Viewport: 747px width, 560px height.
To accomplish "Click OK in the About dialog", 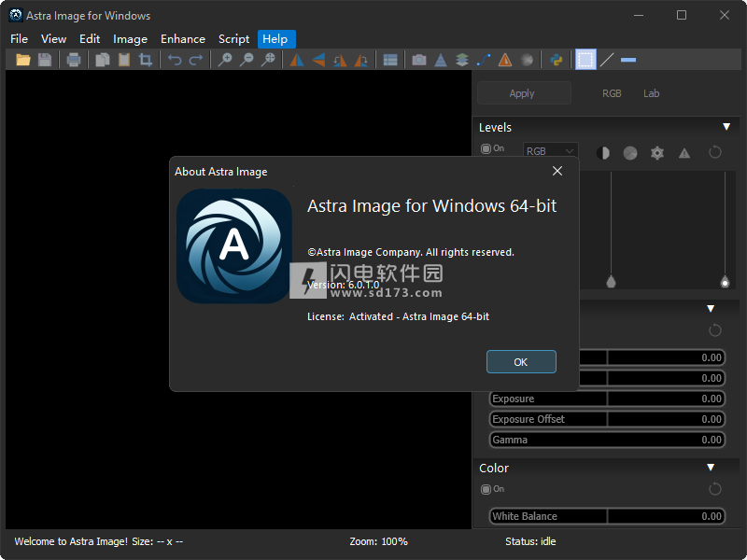I will point(521,362).
